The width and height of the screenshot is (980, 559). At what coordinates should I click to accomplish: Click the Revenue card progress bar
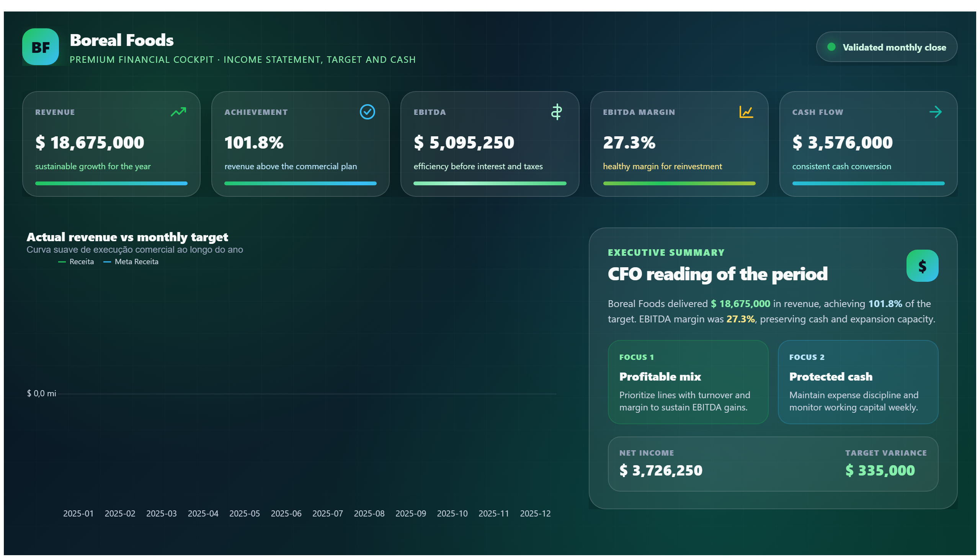tap(111, 183)
